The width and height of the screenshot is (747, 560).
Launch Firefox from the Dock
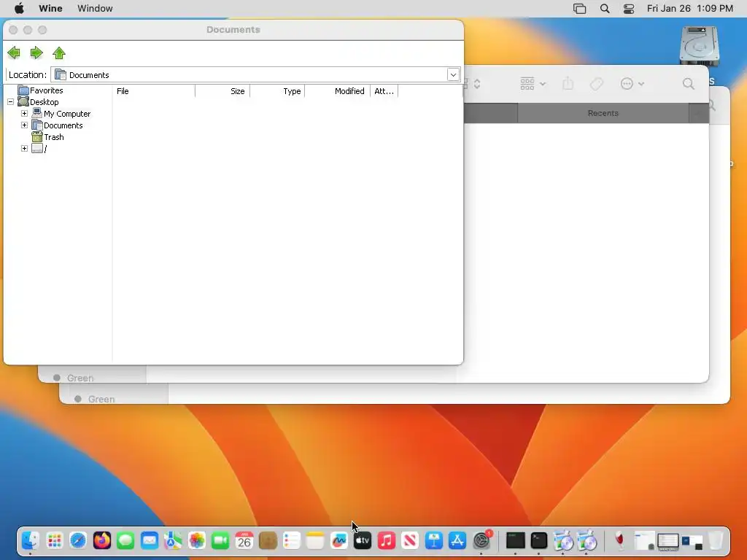(102, 541)
